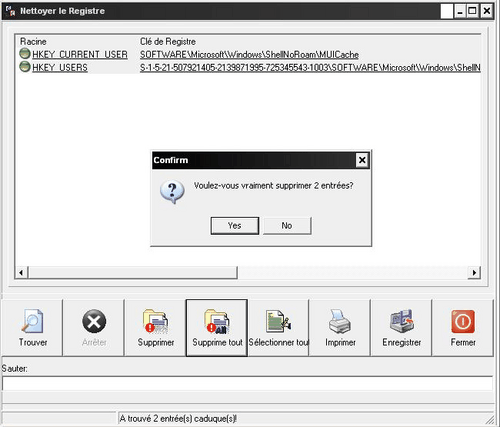
Task: Click the Enregistrer save icon
Action: point(401,321)
